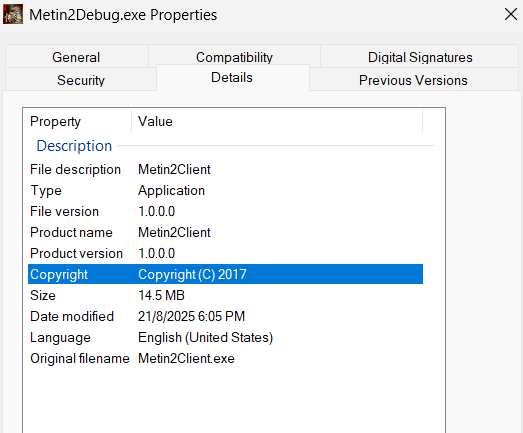Select the Language property label
523x433 pixels.
(x=60, y=338)
